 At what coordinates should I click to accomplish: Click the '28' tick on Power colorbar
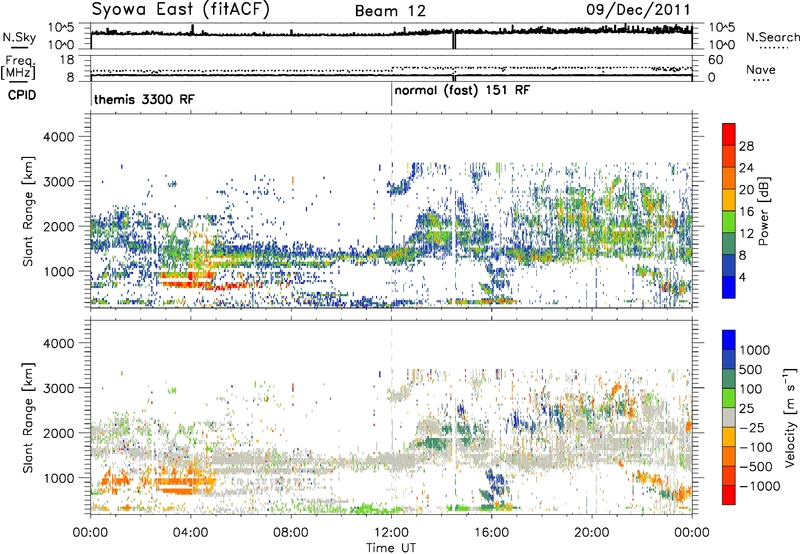[746, 146]
